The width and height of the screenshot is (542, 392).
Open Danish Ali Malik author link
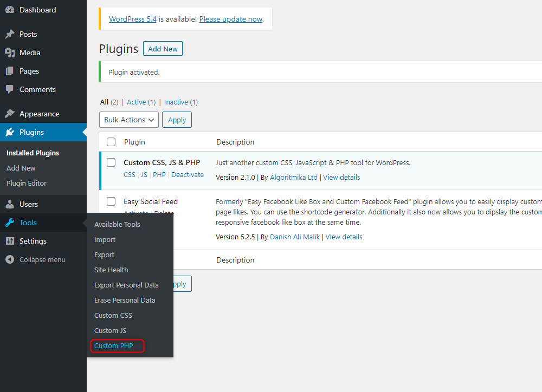pos(295,237)
